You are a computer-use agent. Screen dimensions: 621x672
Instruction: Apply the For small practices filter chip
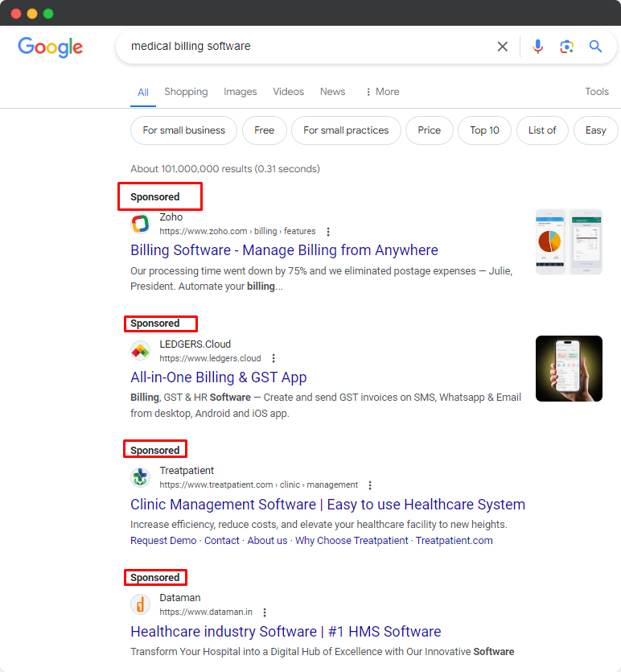[346, 130]
